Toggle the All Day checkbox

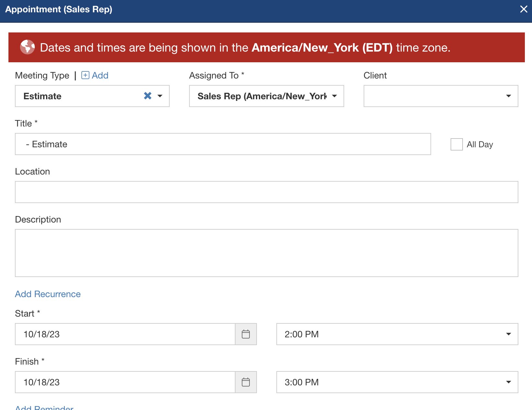[x=457, y=144]
